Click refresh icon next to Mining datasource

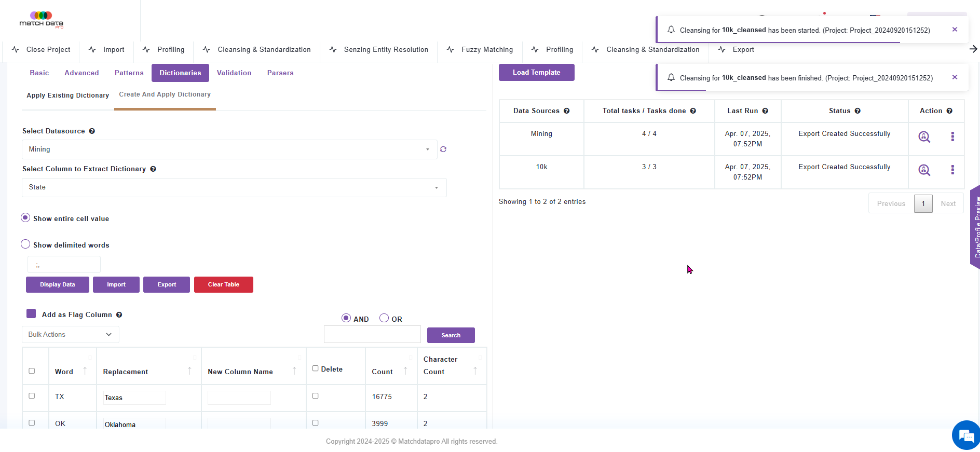[443, 149]
